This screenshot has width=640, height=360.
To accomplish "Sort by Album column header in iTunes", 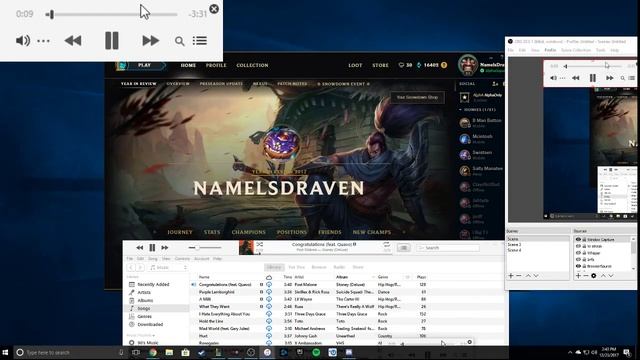I will click(342, 277).
